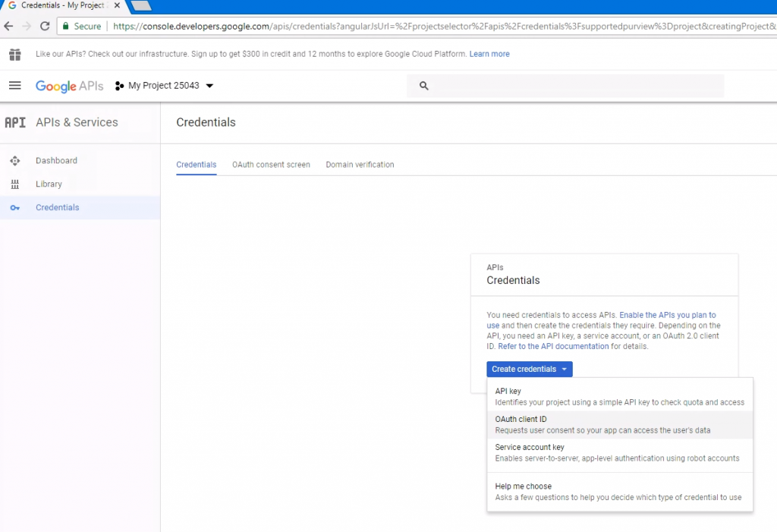This screenshot has height=532, width=777.
Task: Follow the Learn more link
Action: tap(489, 54)
